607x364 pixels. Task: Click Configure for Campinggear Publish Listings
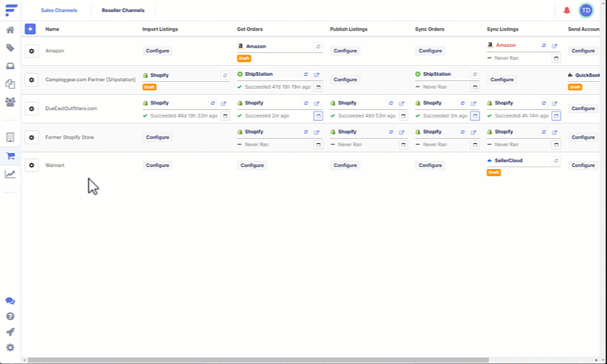point(345,80)
